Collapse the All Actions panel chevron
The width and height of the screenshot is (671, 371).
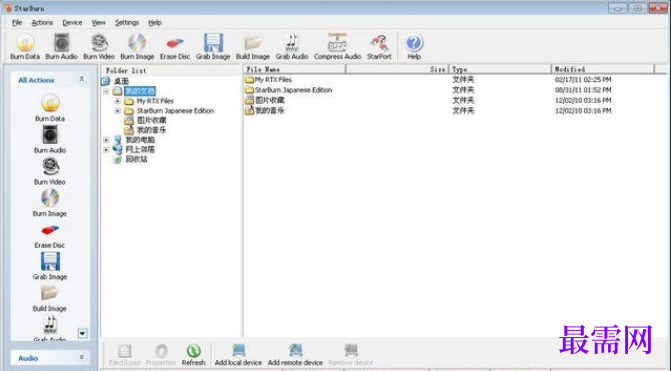pyautogui.click(x=81, y=79)
